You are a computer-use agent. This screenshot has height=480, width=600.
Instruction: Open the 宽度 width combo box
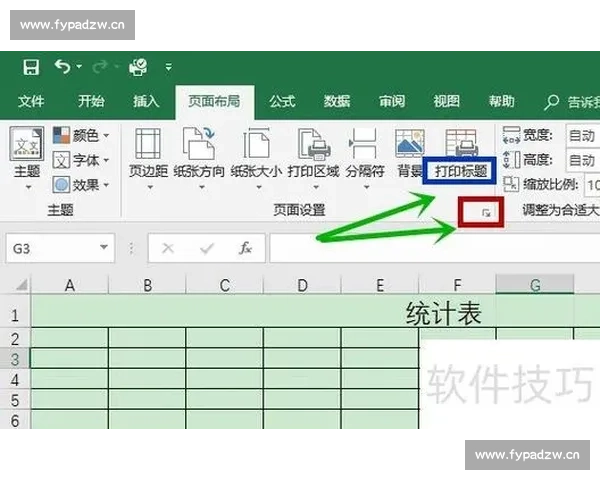tap(582, 136)
